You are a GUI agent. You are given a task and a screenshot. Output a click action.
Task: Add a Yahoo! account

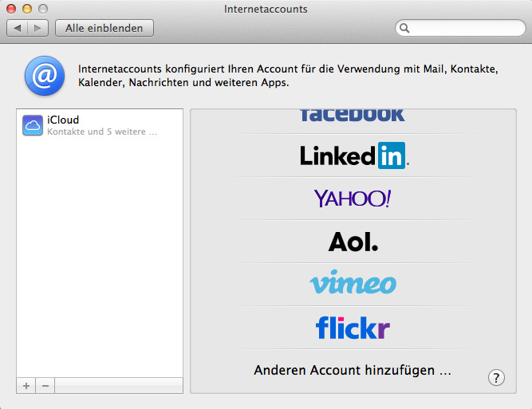click(x=353, y=199)
